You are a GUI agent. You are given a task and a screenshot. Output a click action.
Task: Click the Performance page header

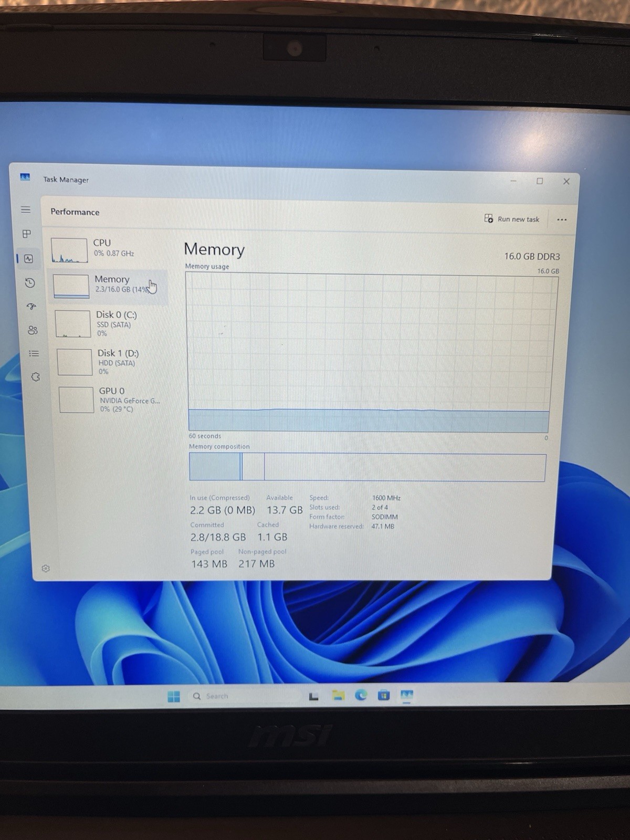tap(75, 212)
